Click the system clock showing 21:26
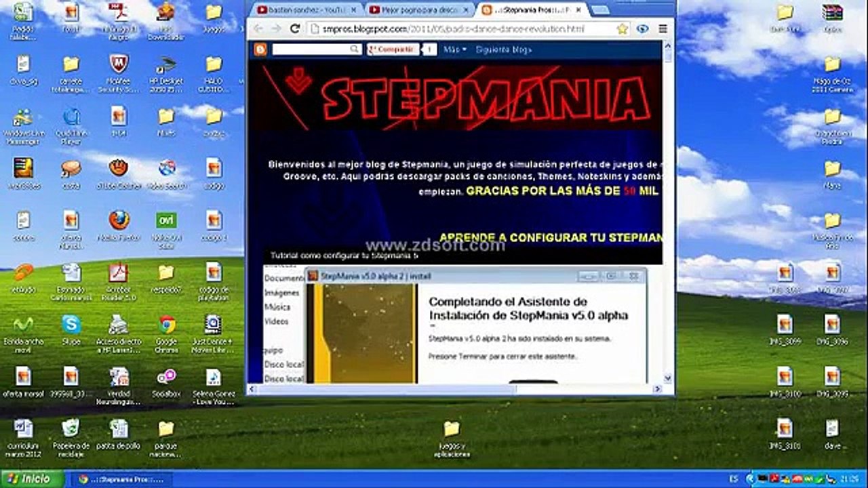The width and height of the screenshot is (868, 488). click(x=850, y=479)
